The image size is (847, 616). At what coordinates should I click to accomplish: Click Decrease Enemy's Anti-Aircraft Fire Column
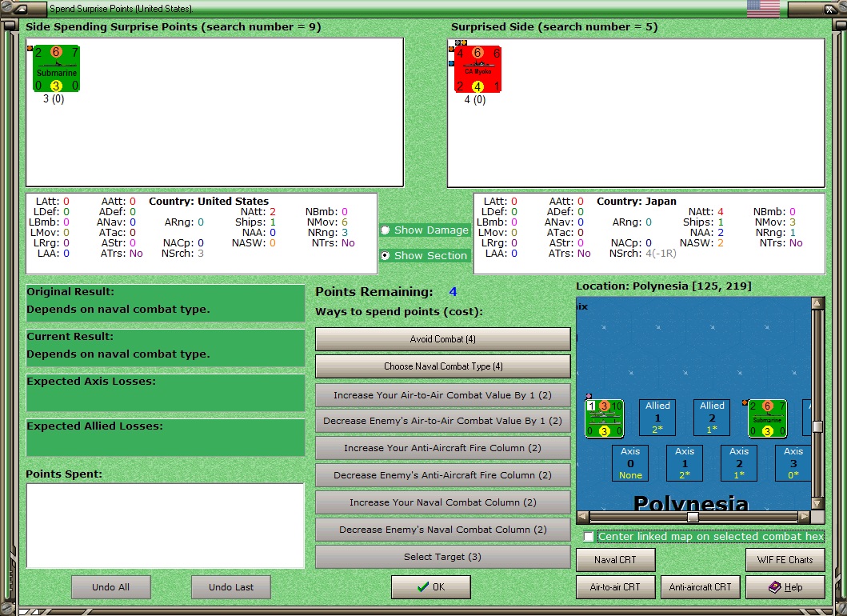pyautogui.click(x=443, y=475)
